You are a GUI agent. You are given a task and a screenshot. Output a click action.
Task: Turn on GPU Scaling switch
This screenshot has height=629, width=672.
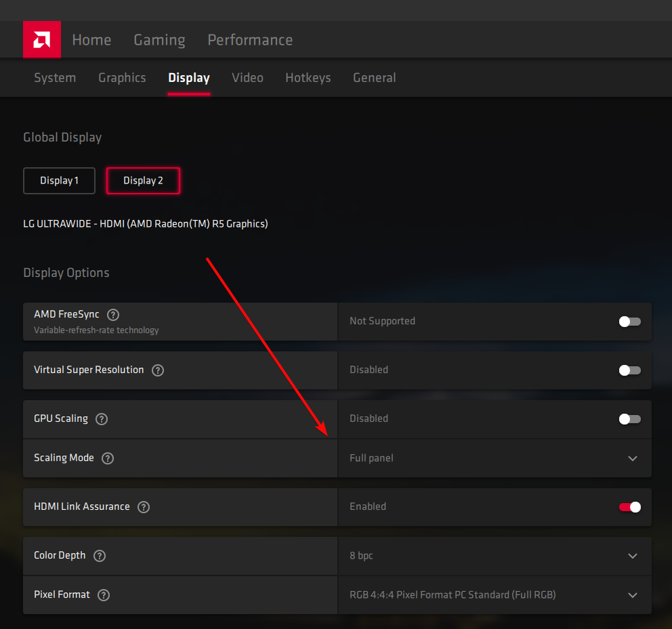pos(629,419)
